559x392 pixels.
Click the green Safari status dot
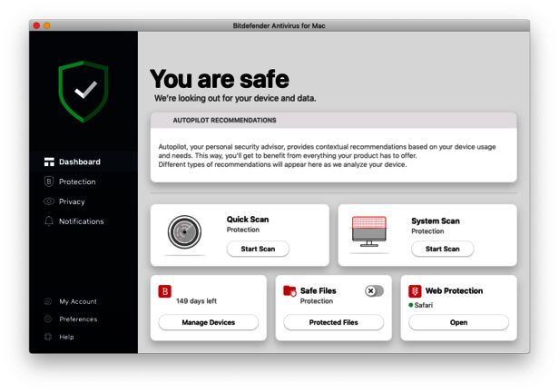coord(411,305)
